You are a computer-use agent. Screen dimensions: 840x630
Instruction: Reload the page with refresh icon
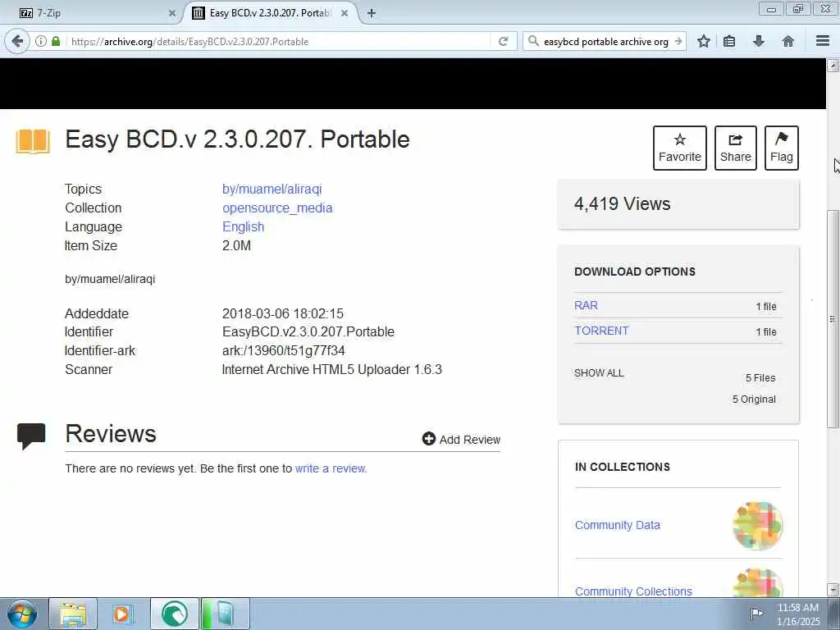point(503,41)
